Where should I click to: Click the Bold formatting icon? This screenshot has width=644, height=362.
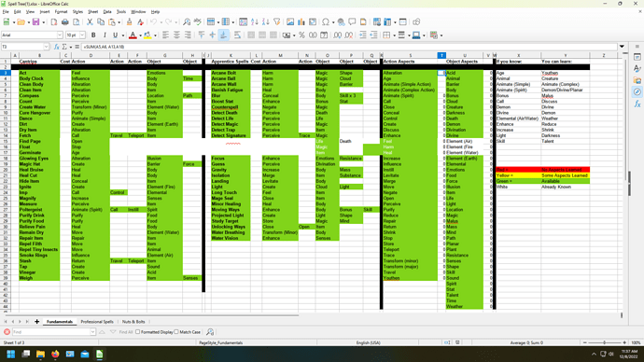(93, 35)
